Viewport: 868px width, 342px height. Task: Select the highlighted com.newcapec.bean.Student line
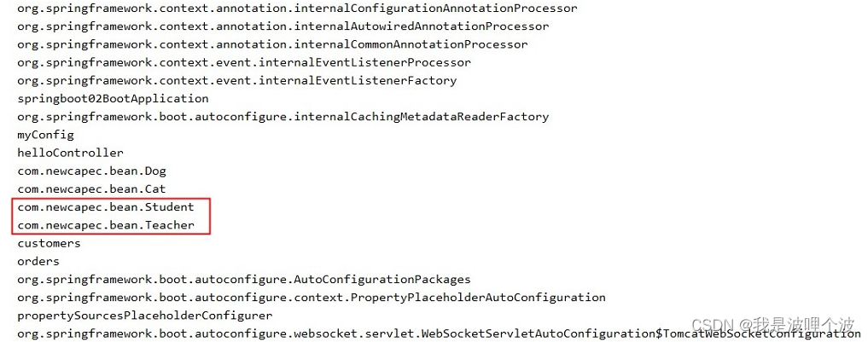[105, 207]
